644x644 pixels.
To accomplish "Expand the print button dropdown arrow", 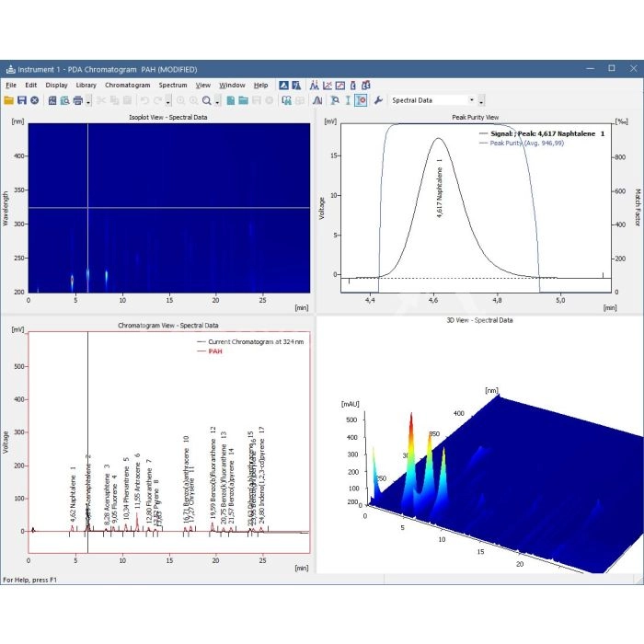I will 88,100.
